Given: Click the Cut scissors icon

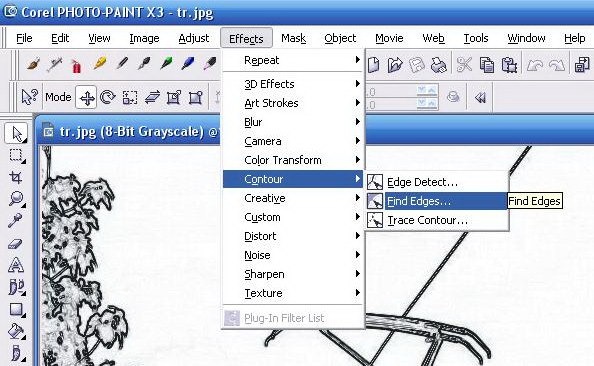Looking at the screenshot, I should point(464,65).
